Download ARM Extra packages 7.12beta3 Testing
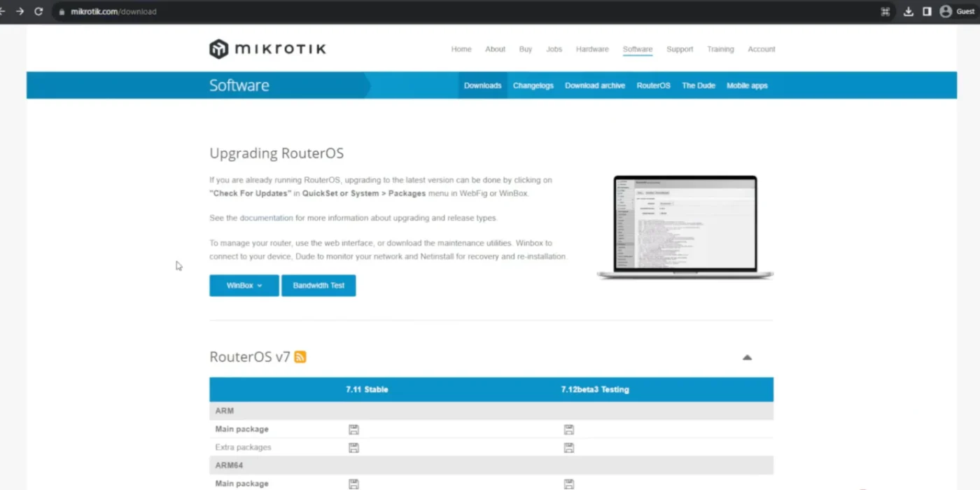This screenshot has height=490, width=980. coord(568,447)
